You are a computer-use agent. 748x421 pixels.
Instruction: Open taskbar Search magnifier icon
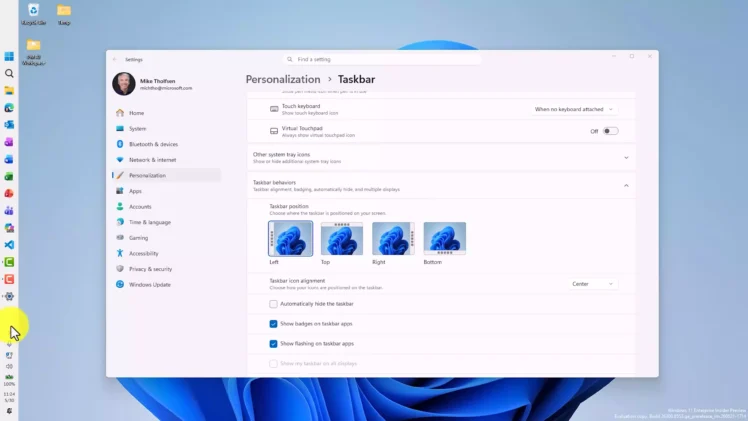(9, 73)
